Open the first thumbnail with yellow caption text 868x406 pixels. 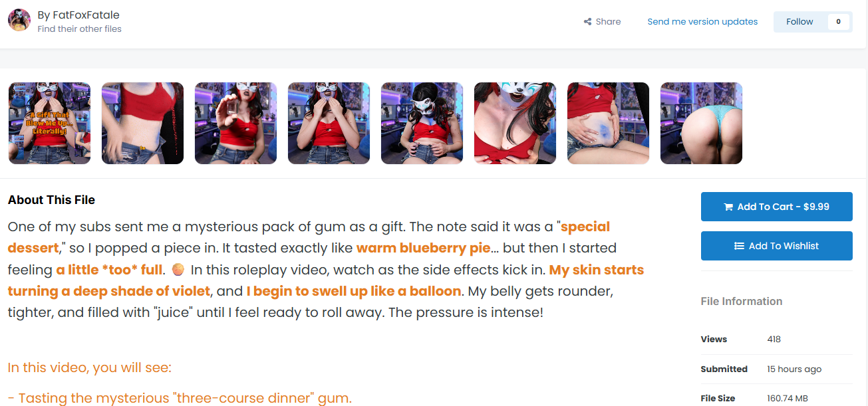click(x=49, y=123)
